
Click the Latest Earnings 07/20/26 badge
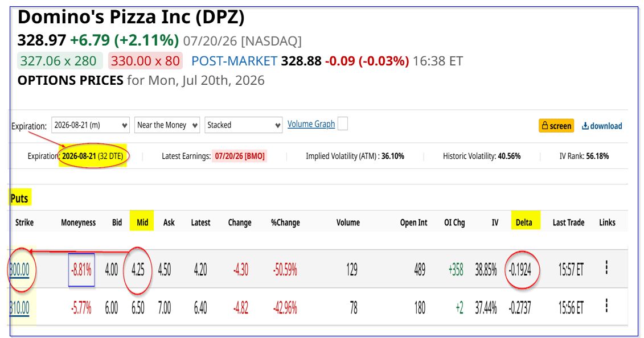point(240,156)
